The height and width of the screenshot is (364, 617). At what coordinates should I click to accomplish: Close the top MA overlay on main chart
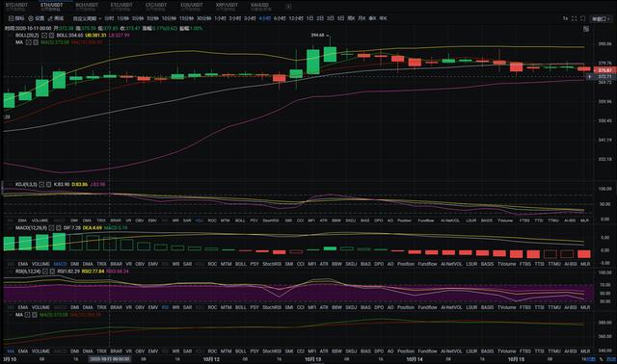[36, 42]
